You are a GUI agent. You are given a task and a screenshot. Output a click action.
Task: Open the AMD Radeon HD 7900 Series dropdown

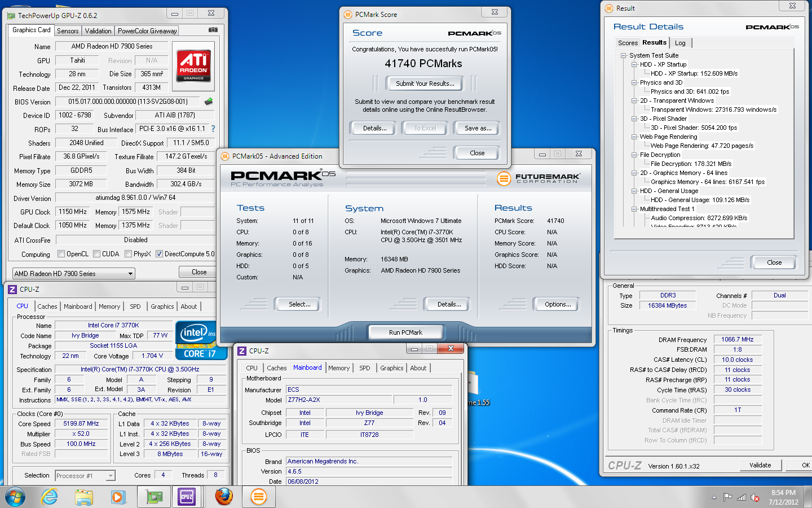[x=74, y=273]
